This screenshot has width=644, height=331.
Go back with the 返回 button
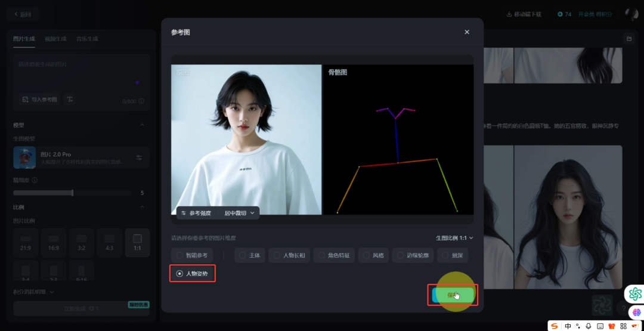tap(23, 14)
